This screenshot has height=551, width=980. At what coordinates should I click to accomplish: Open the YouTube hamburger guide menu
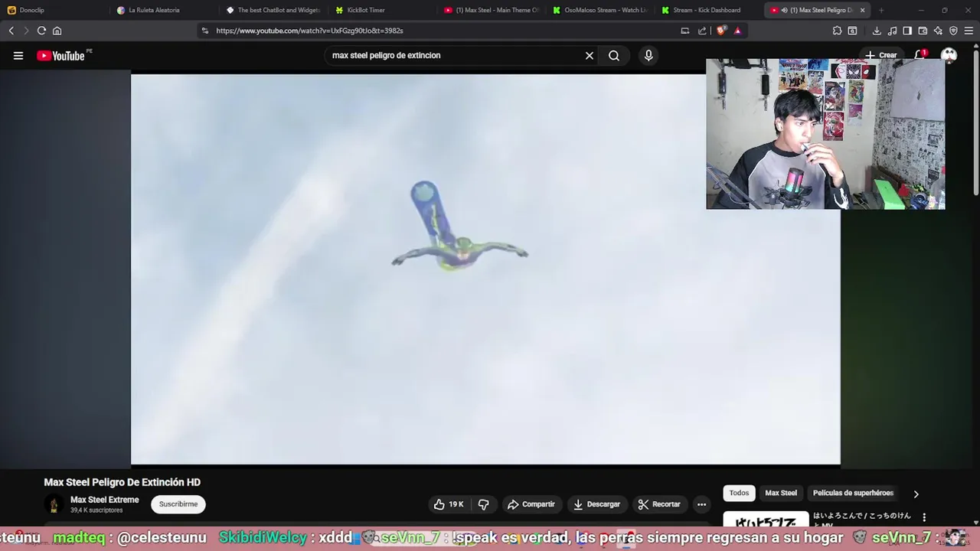coord(18,55)
